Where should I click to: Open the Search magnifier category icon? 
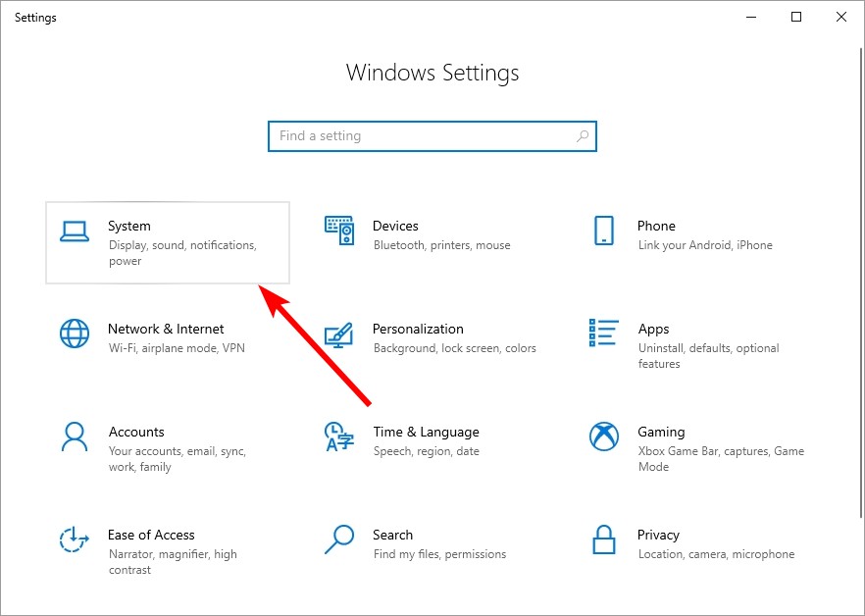tap(338, 539)
